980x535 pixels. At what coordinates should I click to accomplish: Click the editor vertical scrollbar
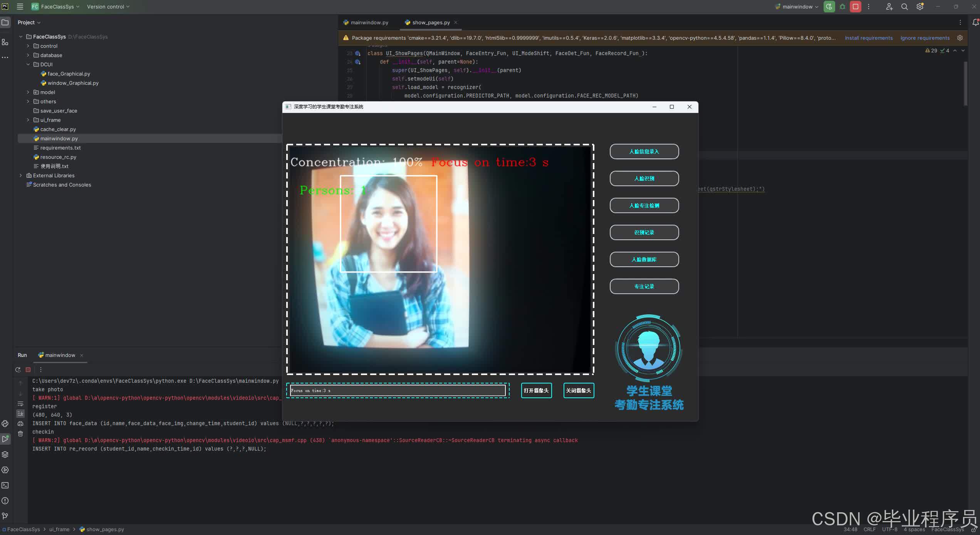click(966, 83)
